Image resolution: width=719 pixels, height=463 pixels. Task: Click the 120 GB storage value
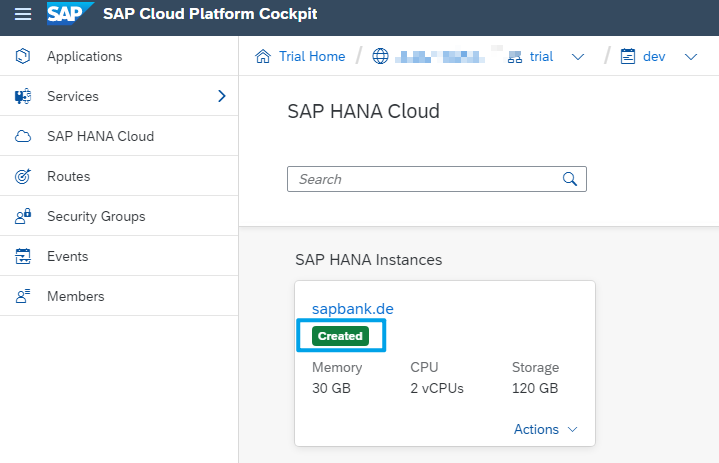tap(535, 388)
